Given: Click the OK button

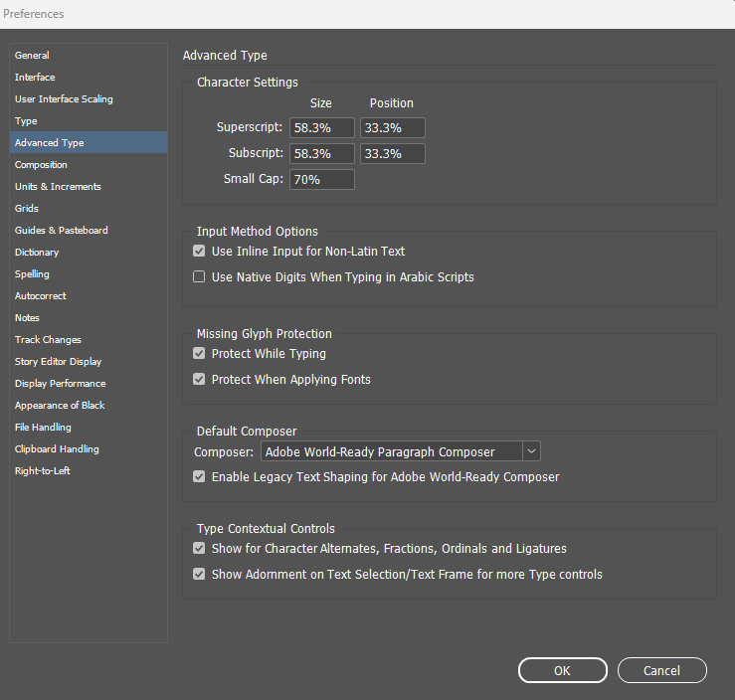Looking at the screenshot, I should point(562,671).
